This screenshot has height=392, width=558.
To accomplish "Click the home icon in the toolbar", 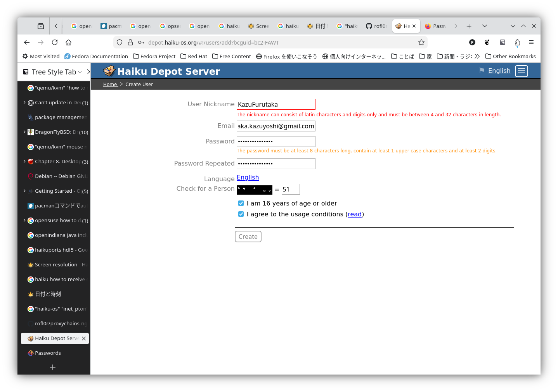I will click(x=69, y=42).
